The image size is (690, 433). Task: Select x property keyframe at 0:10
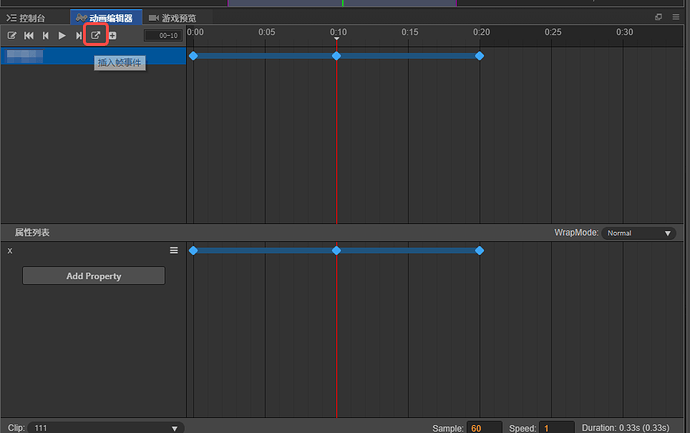coord(336,250)
